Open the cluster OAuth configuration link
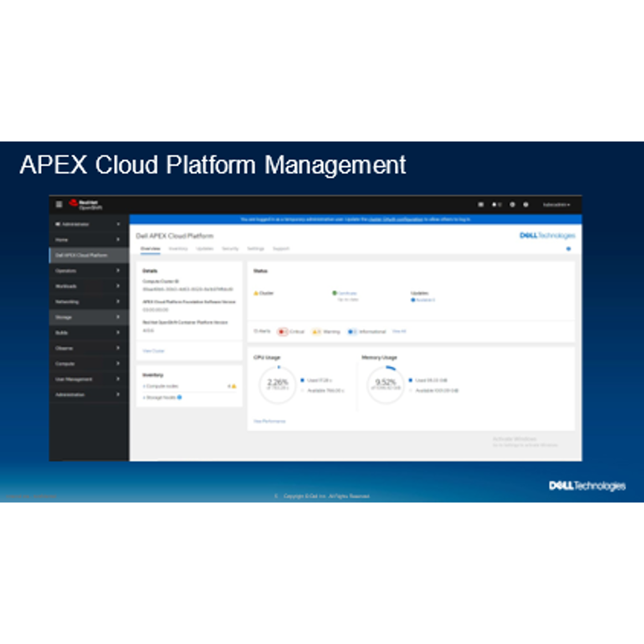The width and height of the screenshot is (644, 644). pos(395,219)
